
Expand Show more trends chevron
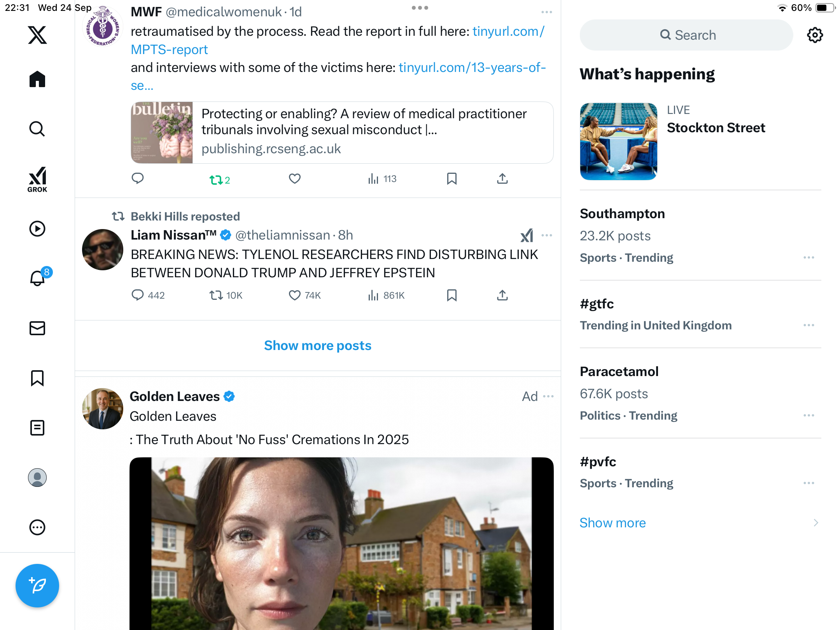pos(815,523)
